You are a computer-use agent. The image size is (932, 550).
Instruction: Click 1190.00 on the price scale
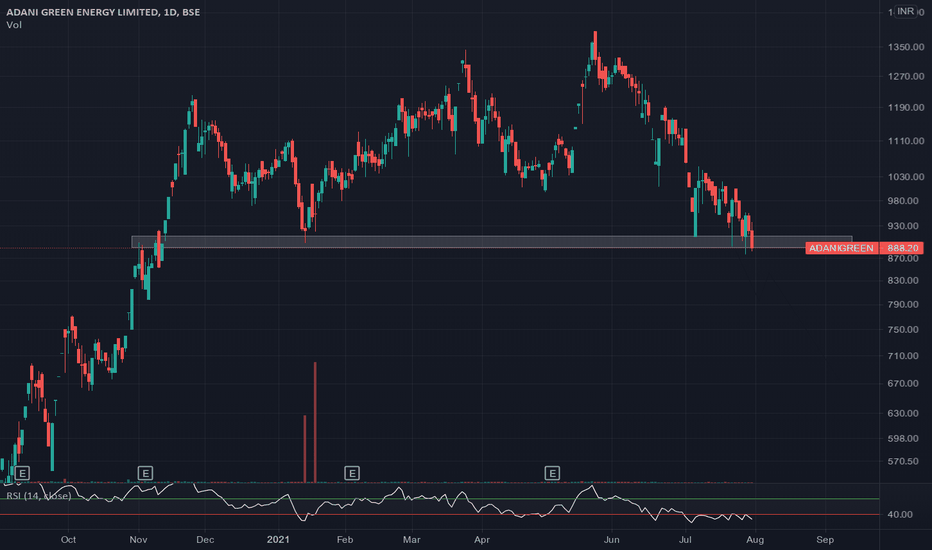click(x=906, y=108)
